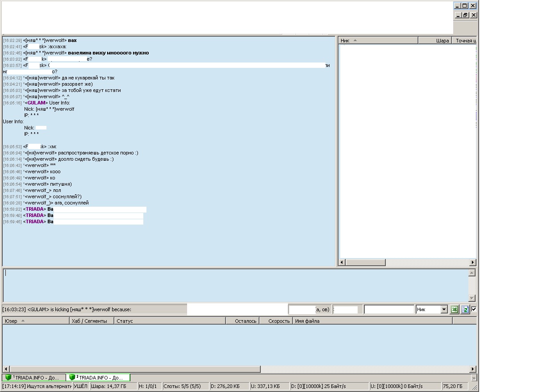The width and height of the screenshot is (559, 392).
Task: Click the refresh user list icon
Action: (465, 309)
